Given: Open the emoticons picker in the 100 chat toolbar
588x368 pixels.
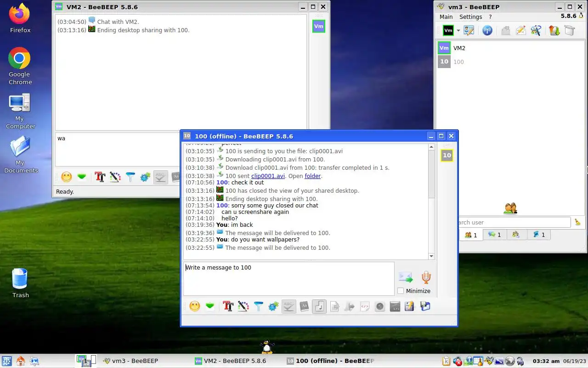Looking at the screenshot, I should pos(195,306).
